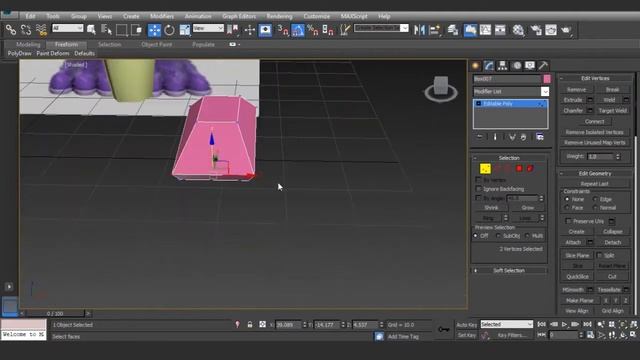The image size is (640, 360).
Task: Activate the Select and Rotate tool
Action: tap(169, 30)
